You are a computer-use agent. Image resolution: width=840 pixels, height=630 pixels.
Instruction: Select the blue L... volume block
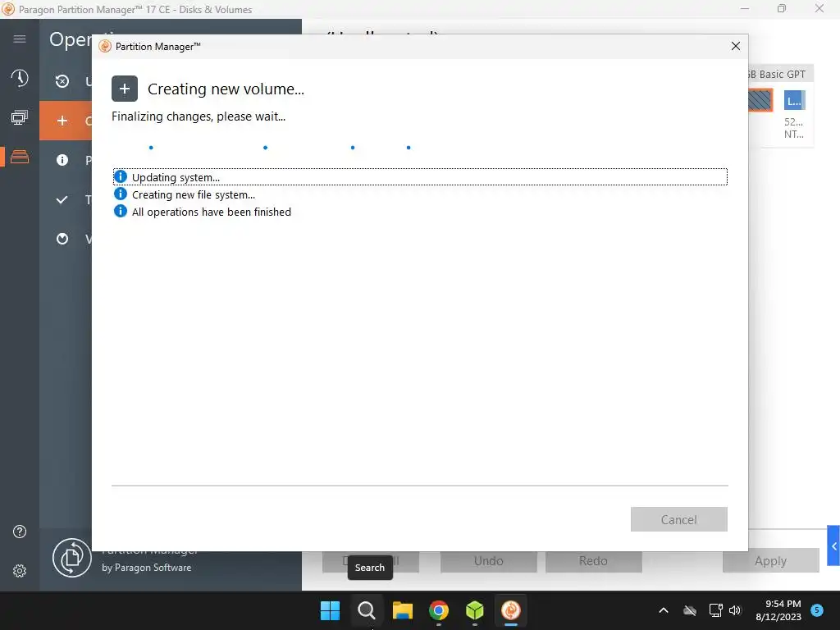click(x=794, y=100)
